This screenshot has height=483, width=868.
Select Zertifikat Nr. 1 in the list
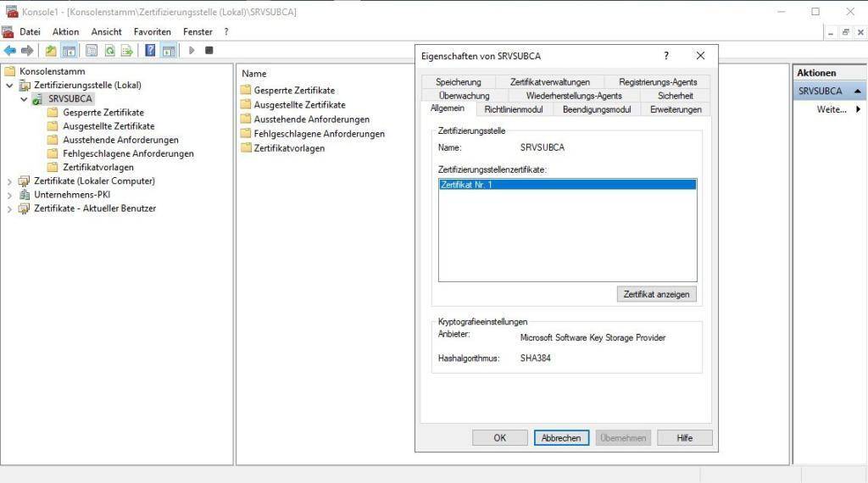coord(567,185)
